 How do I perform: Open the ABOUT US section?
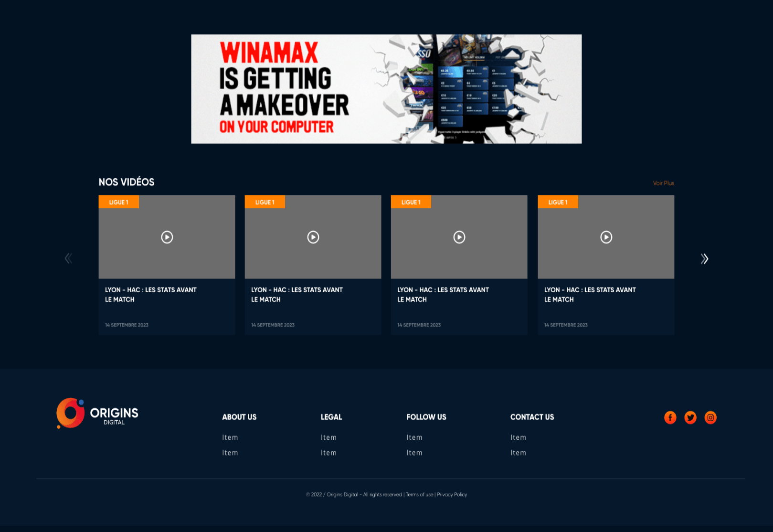[x=239, y=417]
